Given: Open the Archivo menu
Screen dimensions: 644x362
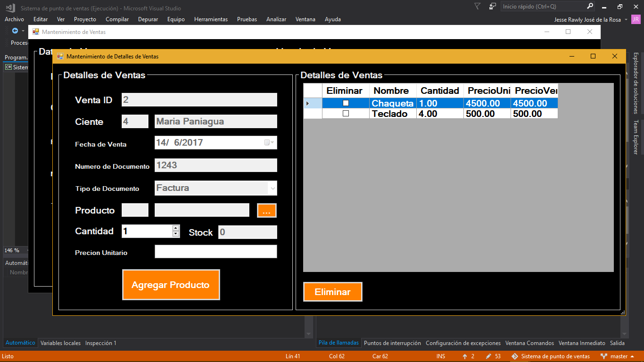Looking at the screenshot, I should [x=14, y=19].
